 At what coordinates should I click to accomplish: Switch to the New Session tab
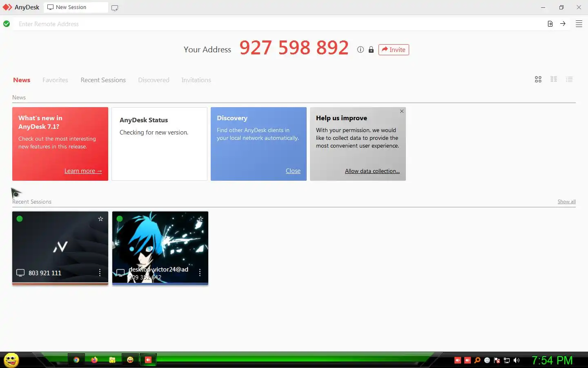(x=76, y=7)
